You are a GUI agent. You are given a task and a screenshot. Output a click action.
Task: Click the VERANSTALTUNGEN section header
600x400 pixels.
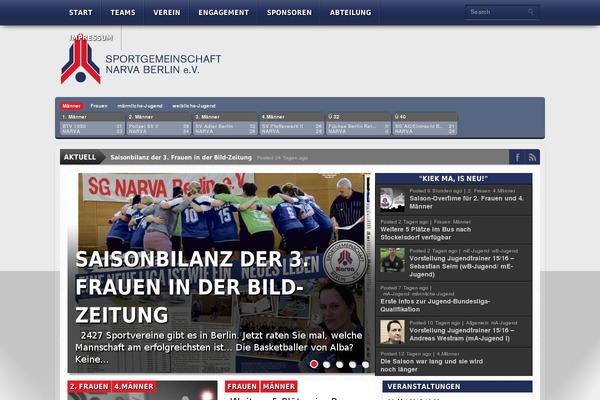(457, 387)
